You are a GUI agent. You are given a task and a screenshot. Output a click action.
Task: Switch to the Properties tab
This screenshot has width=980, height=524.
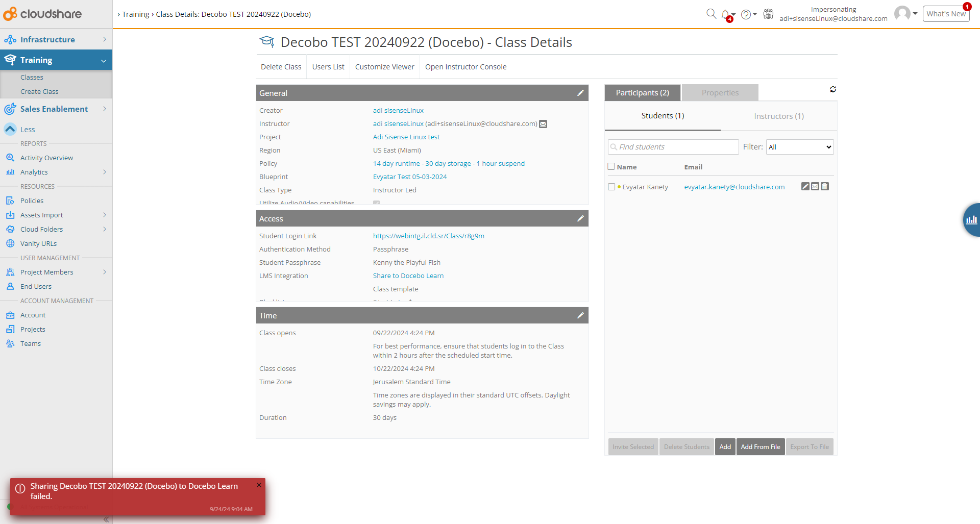pyautogui.click(x=720, y=93)
